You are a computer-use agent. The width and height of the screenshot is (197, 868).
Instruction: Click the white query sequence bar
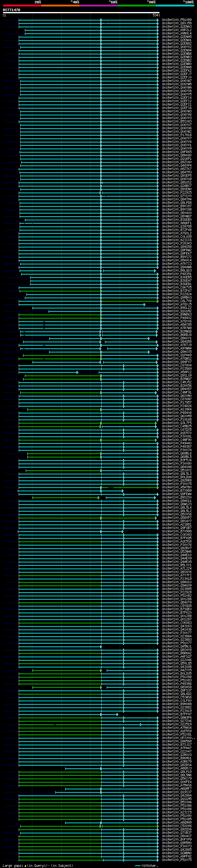pyautogui.click(x=81, y=12)
